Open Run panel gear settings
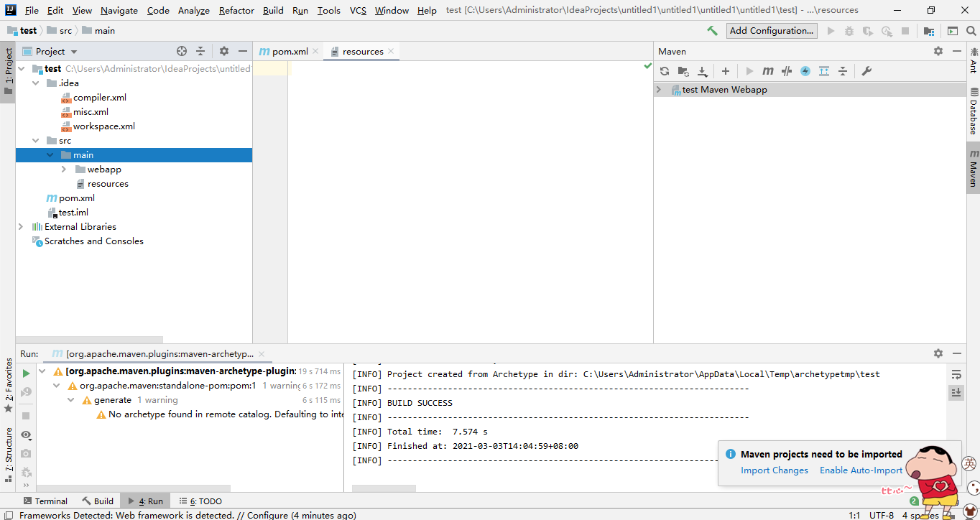The height and width of the screenshot is (520, 980). click(938, 353)
